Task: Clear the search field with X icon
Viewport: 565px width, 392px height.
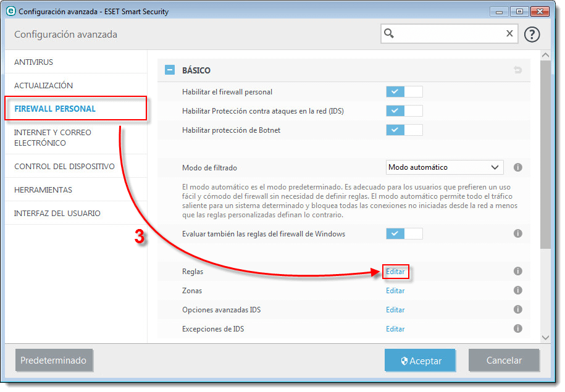Action: 509,34
